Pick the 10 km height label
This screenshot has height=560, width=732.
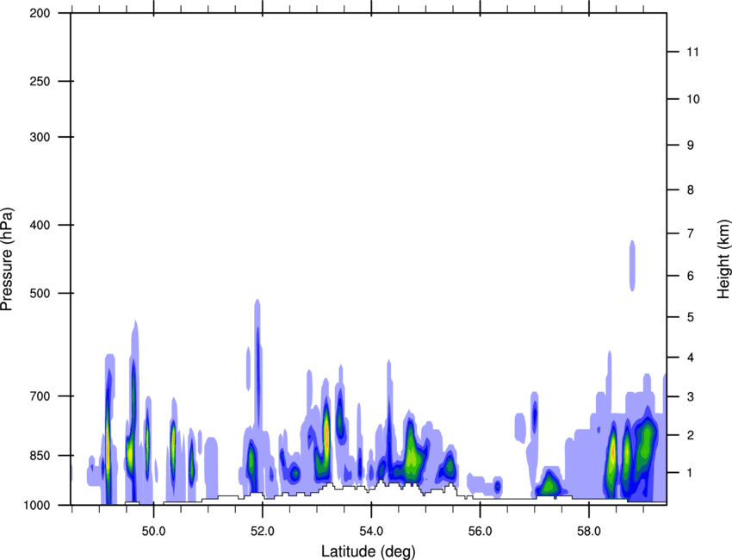(x=693, y=99)
